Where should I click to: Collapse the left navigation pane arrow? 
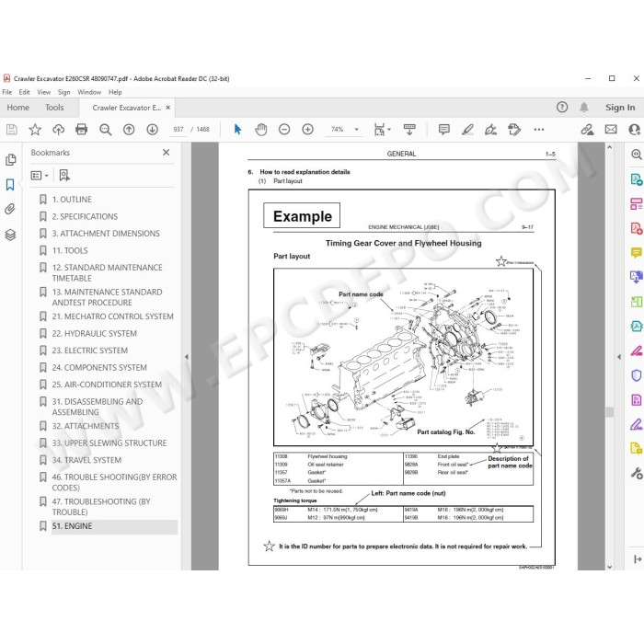(x=186, y=357)
